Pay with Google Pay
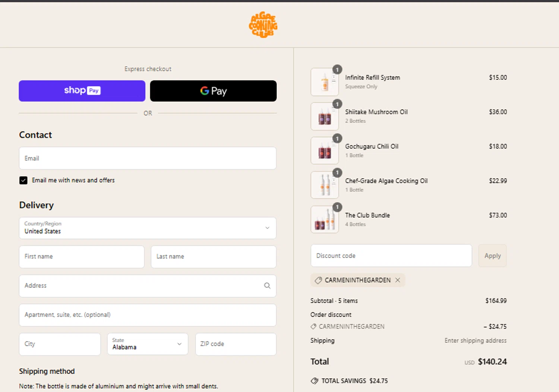The height and width of the screenshot is (392, 559). (213, 91)
